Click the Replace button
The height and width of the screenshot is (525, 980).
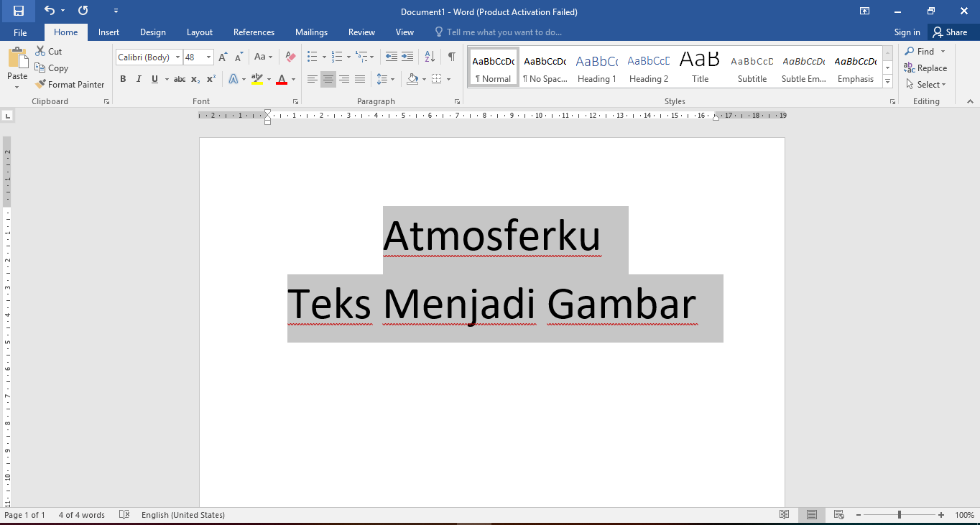click(926, 68)
